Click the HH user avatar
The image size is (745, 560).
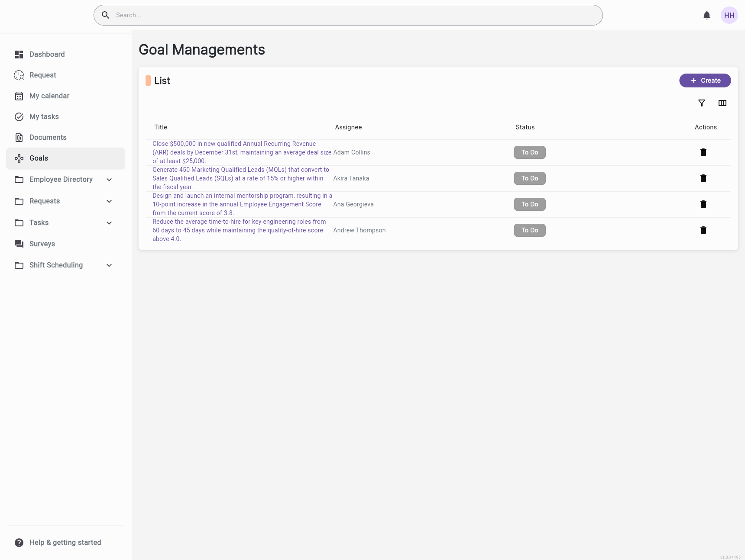(729, 16)
